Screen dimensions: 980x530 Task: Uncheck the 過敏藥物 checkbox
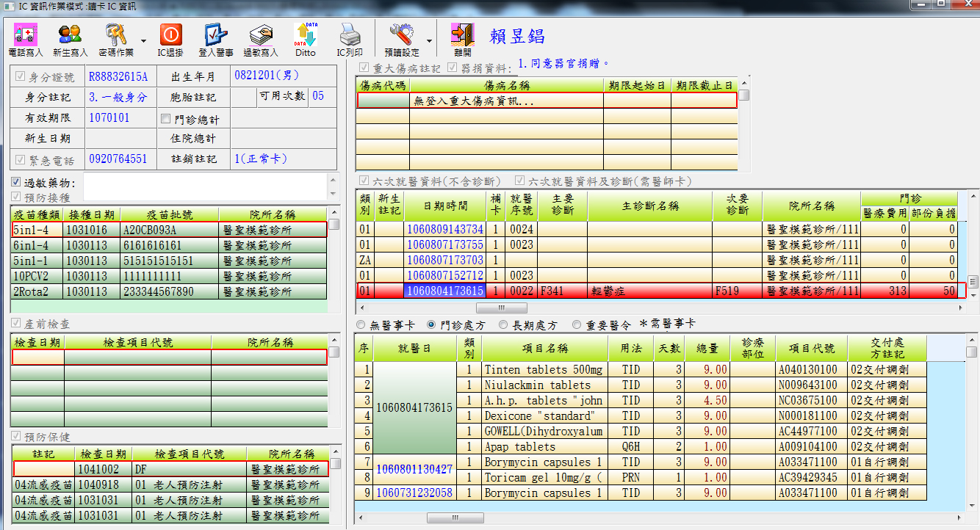(16, 182)
